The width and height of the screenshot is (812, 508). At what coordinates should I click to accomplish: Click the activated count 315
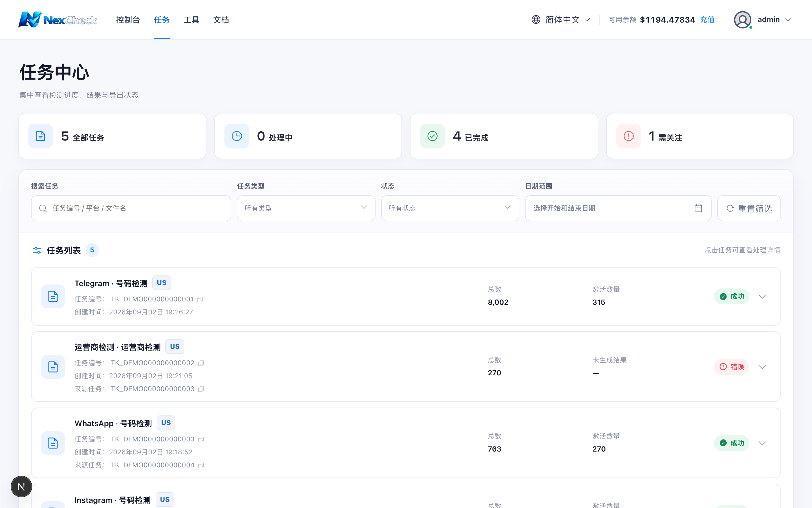tap(599, 302)
